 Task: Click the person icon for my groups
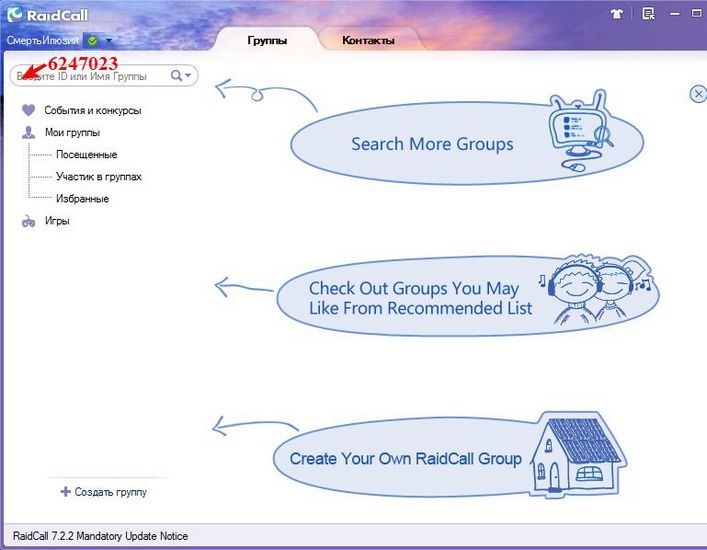pos(28,132)
